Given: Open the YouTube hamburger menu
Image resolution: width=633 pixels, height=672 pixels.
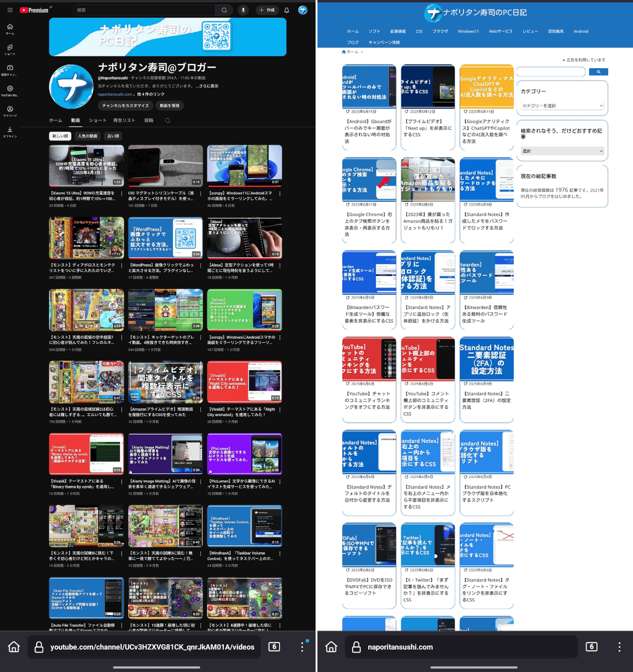Looking at the screenshot, I should point(10,10).
